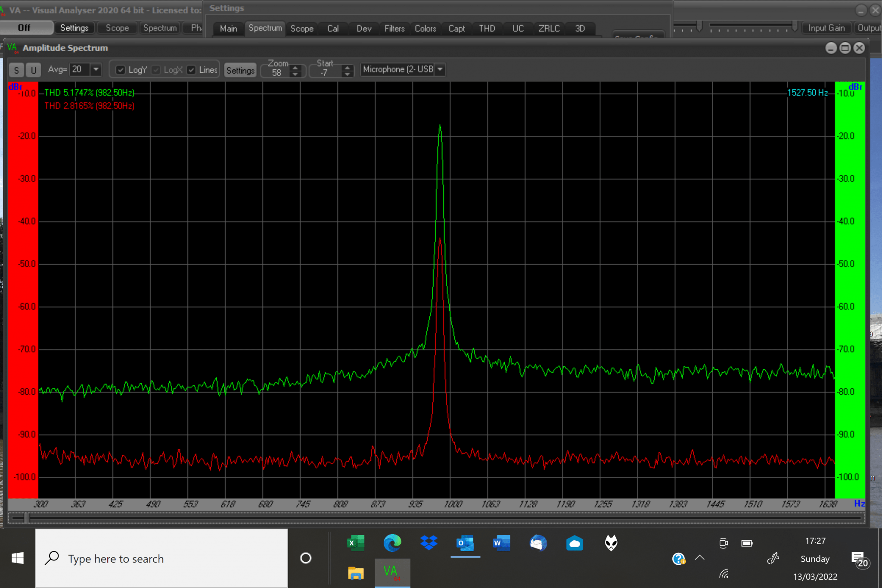Open Excel from the taskbar
Screen dimensions: 882x588
tap(356, 543)
